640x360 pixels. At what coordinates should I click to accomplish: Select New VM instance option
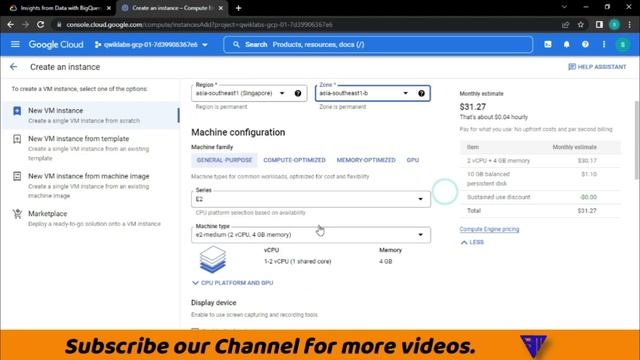(x=91, y=115)
